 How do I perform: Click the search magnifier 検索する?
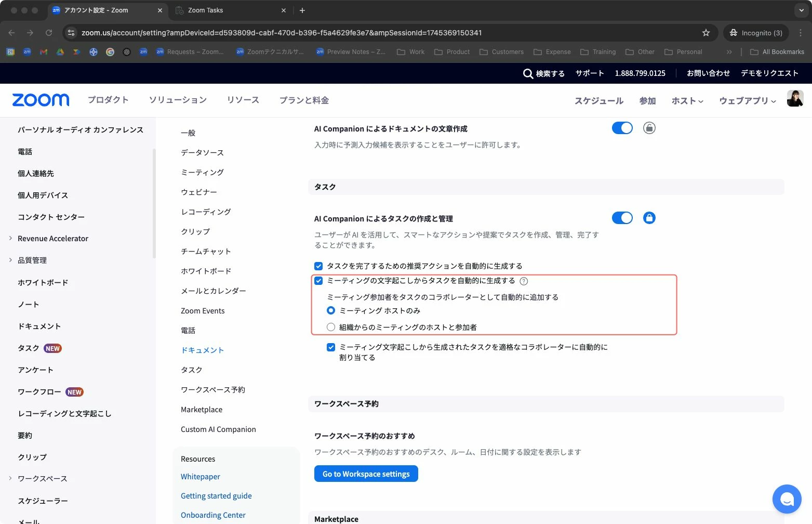543,73
